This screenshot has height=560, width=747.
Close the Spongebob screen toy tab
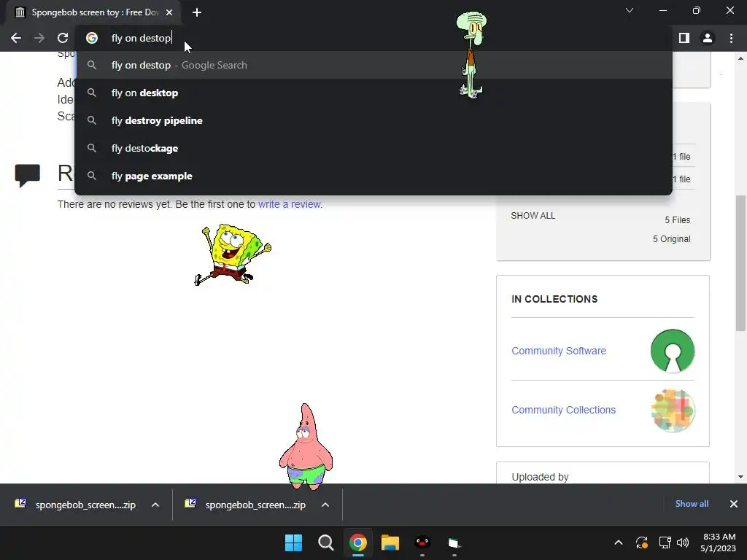(169, 12)
